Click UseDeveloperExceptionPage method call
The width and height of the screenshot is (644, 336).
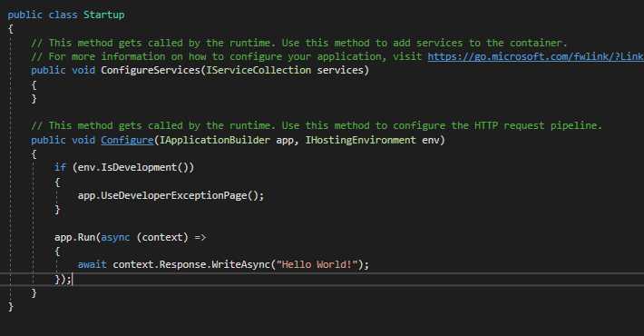[x=174, y=195]
